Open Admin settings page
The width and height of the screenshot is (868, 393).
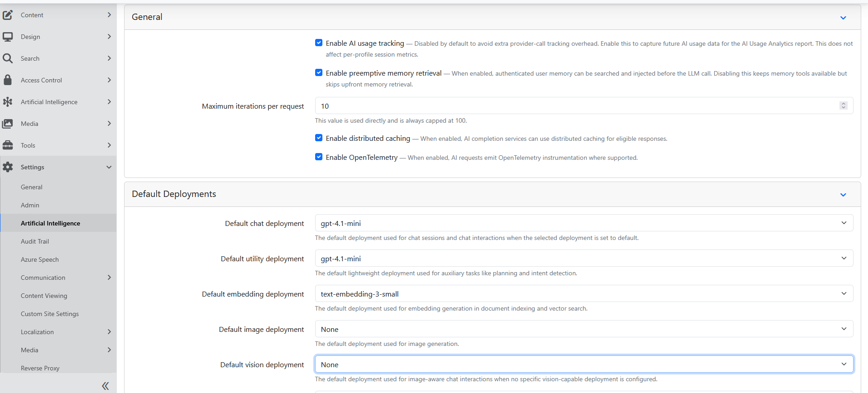[x=30, y=205]
